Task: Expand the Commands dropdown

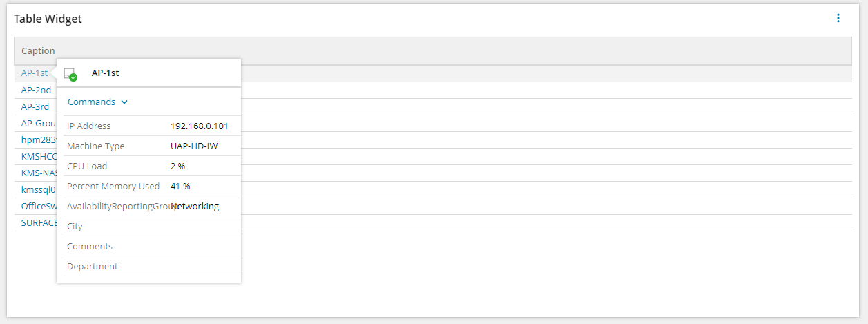Action: (x=91, y=102)
